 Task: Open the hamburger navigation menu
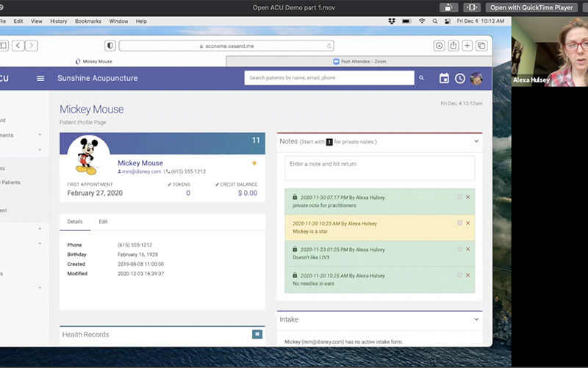click(40, 78)
